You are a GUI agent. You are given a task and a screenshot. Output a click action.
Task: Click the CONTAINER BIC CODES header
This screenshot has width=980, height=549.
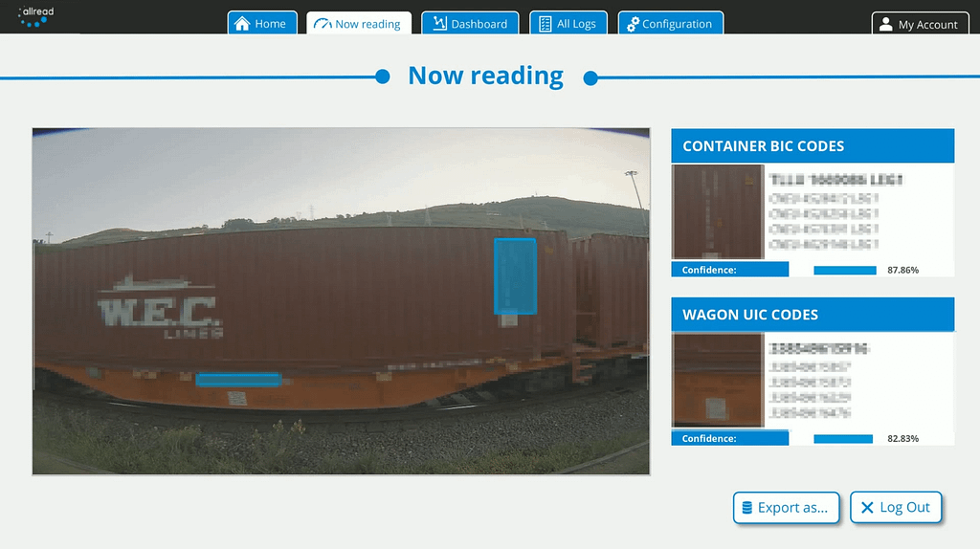(x=813, y=146)
